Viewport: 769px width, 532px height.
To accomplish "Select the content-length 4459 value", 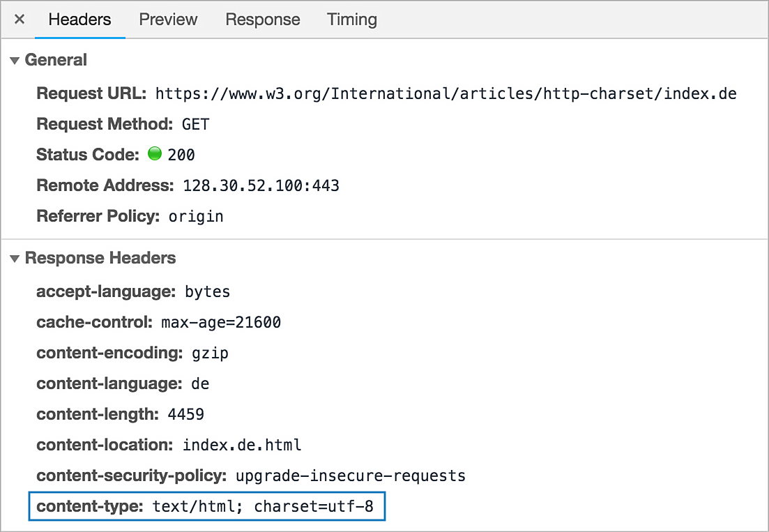I will click(186, 415).
